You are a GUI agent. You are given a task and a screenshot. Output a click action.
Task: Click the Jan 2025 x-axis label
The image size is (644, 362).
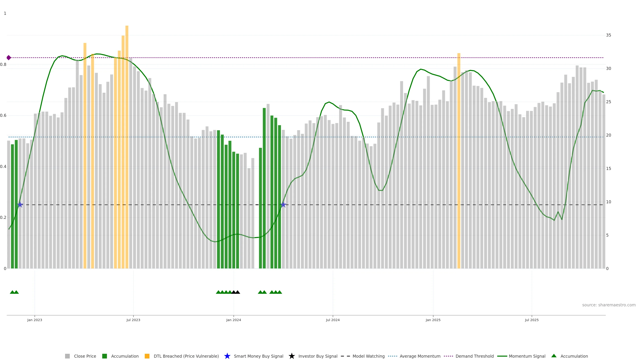[433, 320]
